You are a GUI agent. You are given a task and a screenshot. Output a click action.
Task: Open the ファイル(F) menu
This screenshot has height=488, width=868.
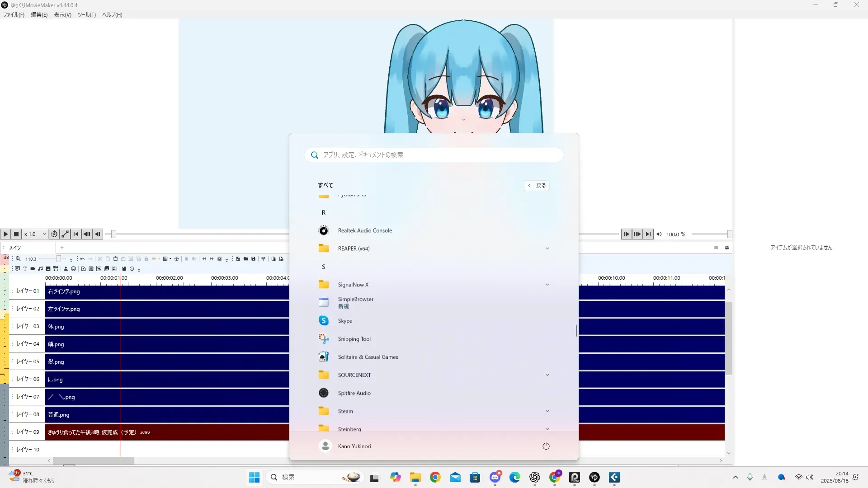coord(14,15)
